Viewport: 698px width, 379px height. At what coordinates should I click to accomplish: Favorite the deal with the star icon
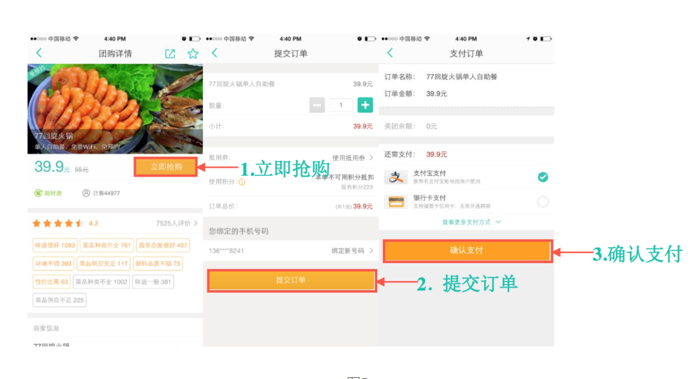tap(193, 53)
